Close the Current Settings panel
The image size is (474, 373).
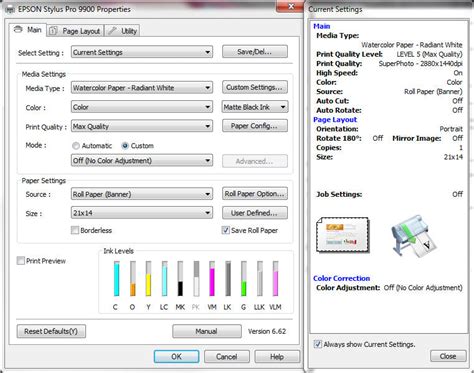click(448, 356)
